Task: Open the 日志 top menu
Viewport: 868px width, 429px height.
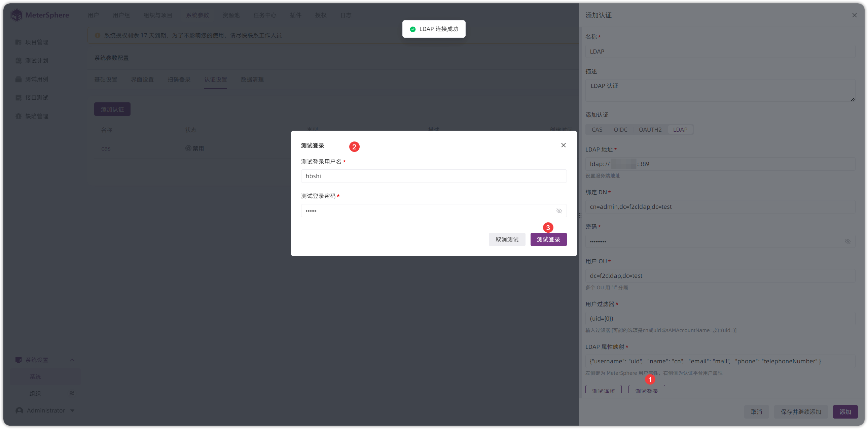Action: pyautogui.click(x=346, y=15)
